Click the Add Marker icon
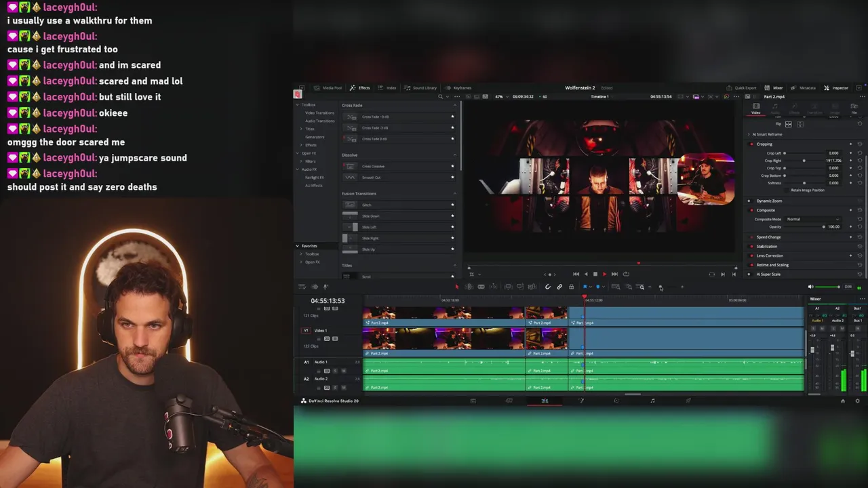Viewport: 868px width, 488px height. coord(597,287)
